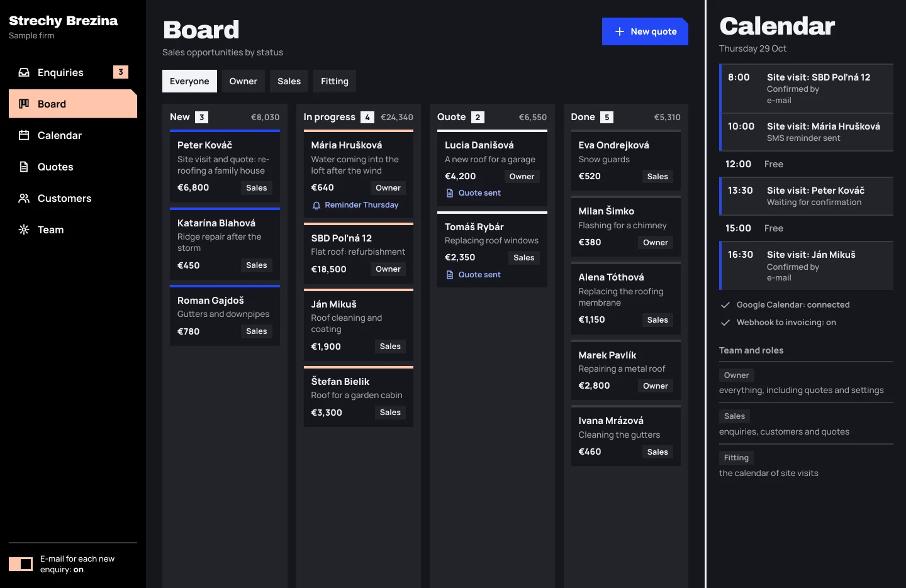
Task: Go to the Customers section
Action: [x=73, y=198]
